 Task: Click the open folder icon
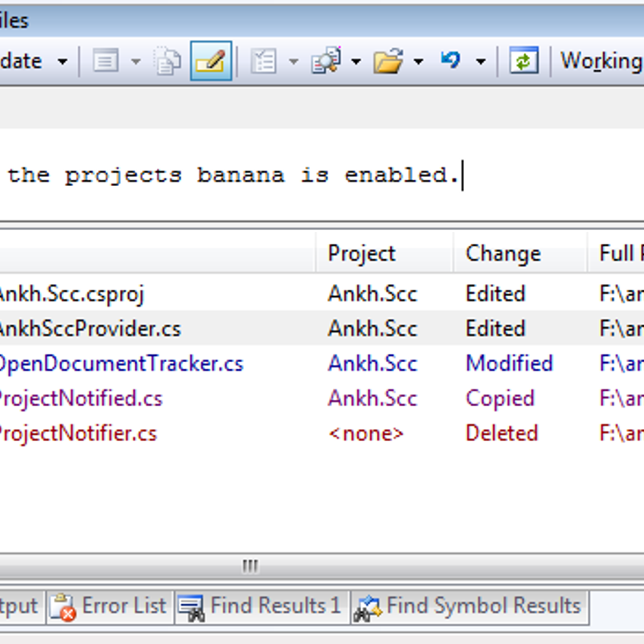click(388, 61)
